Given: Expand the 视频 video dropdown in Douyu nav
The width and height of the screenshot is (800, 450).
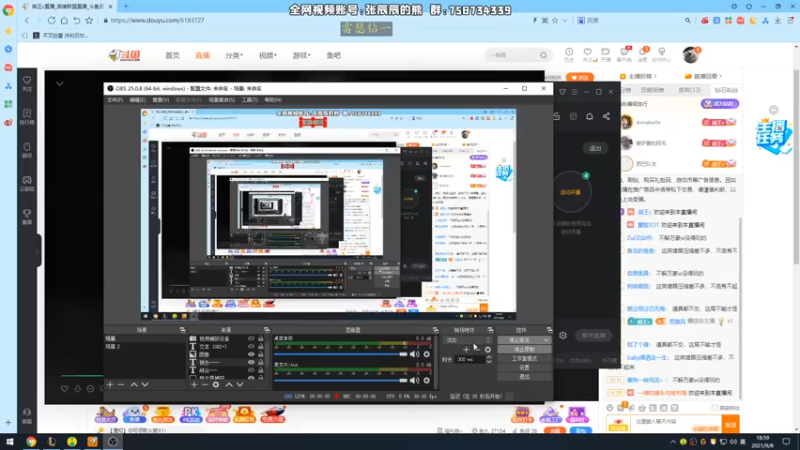Looking at the screenshot, I should click(x=267, y=55).
